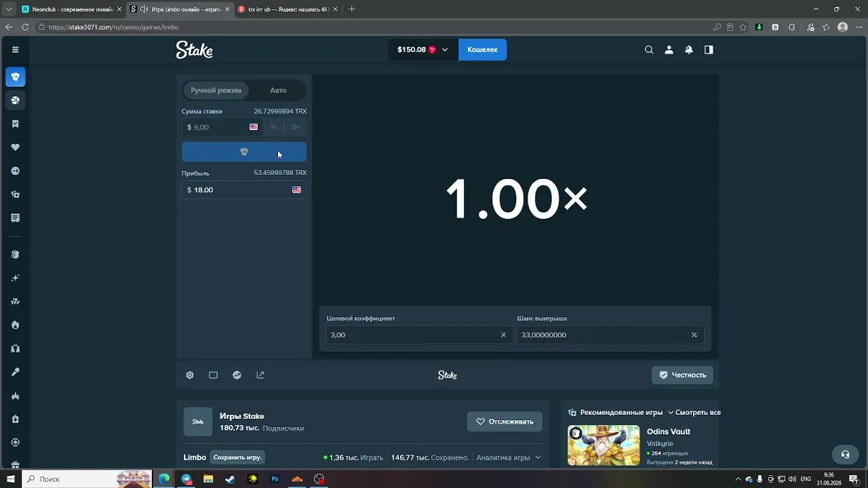868x488 pixels.
Task: Click the profit field showing 18.00
Action: point(244,190)
